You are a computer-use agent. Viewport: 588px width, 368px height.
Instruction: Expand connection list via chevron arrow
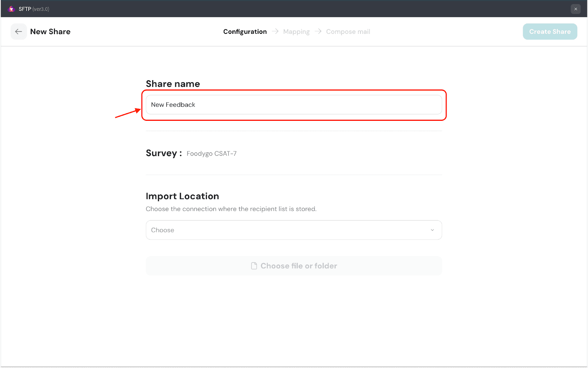coord(432,230)
